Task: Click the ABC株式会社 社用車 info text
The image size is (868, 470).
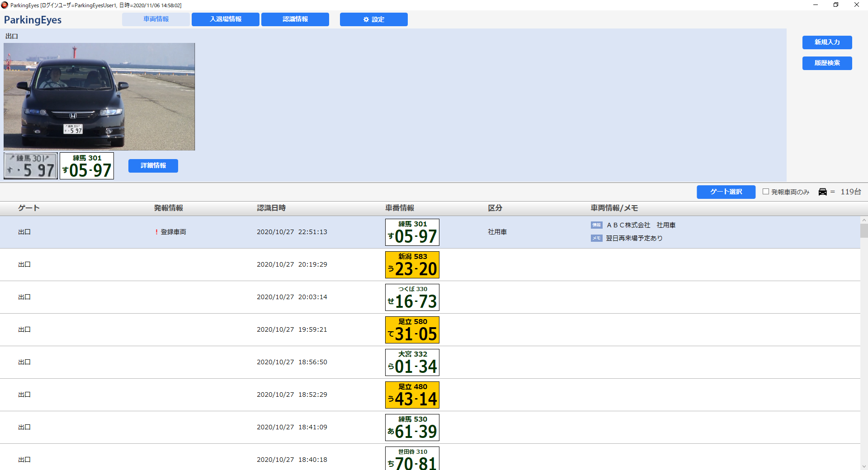Action: click(x=641, y=225)
